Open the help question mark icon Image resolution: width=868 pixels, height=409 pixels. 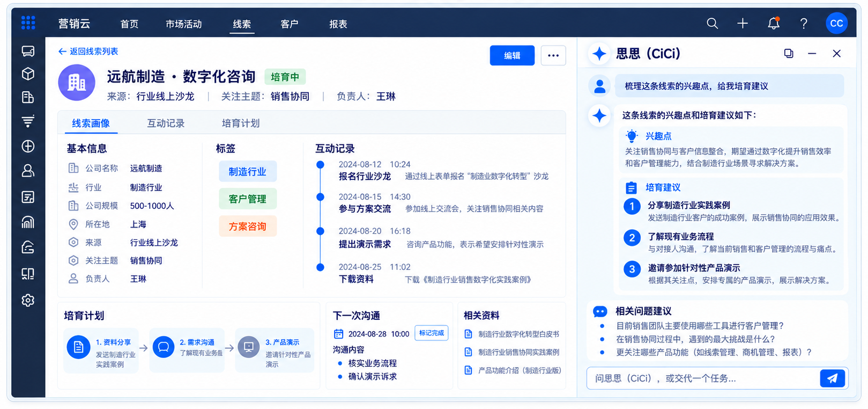[804, 23]
